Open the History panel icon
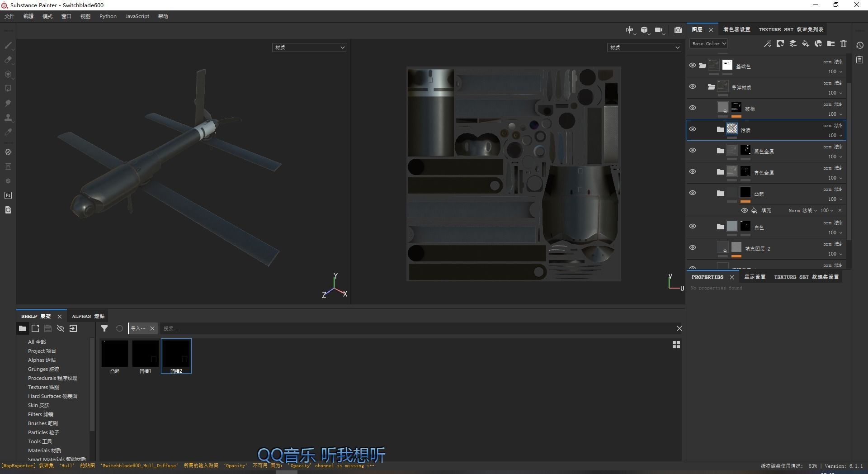 click(x=860, y=45)
